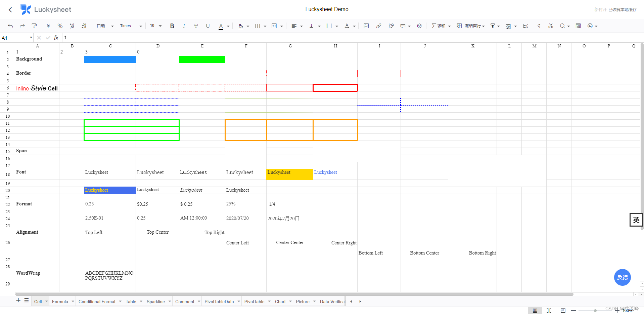644x314 pixels.
Task: Click the add new sheet plus button
Action: (x=18, y=300)
